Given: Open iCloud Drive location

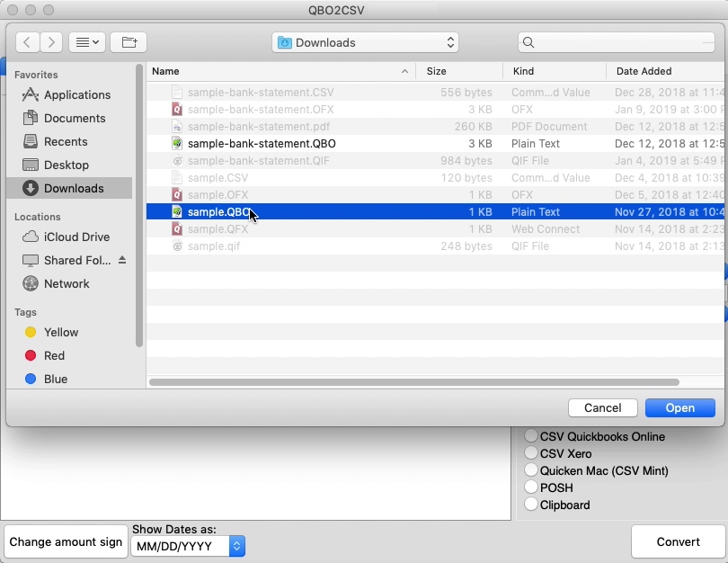Looking at the screenshot, I should pos(69,237).
